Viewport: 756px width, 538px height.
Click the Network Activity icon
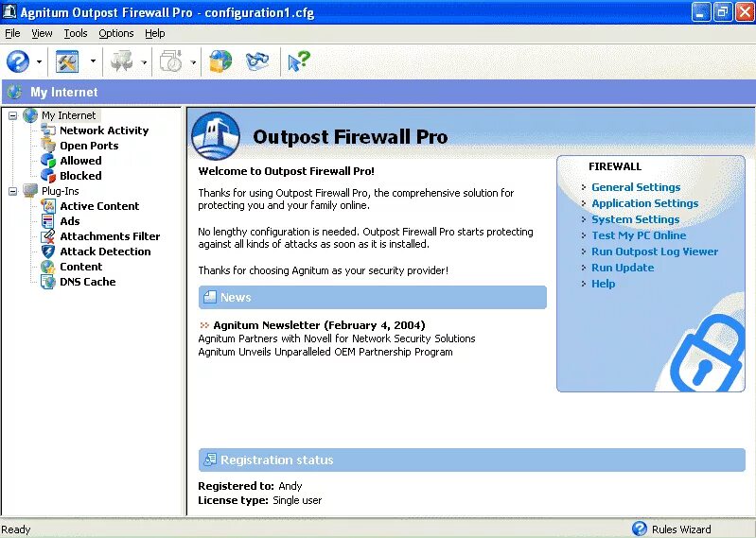point(48,130)
